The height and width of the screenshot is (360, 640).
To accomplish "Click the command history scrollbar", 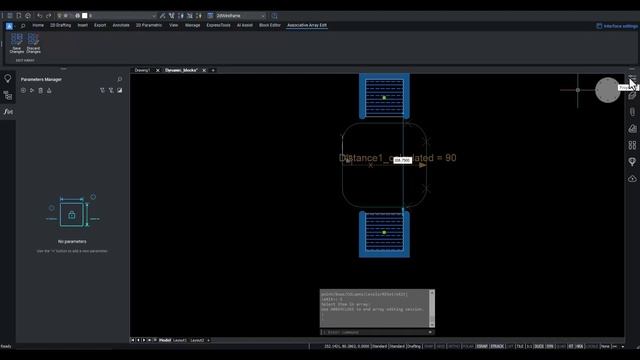I will point(432,308).
